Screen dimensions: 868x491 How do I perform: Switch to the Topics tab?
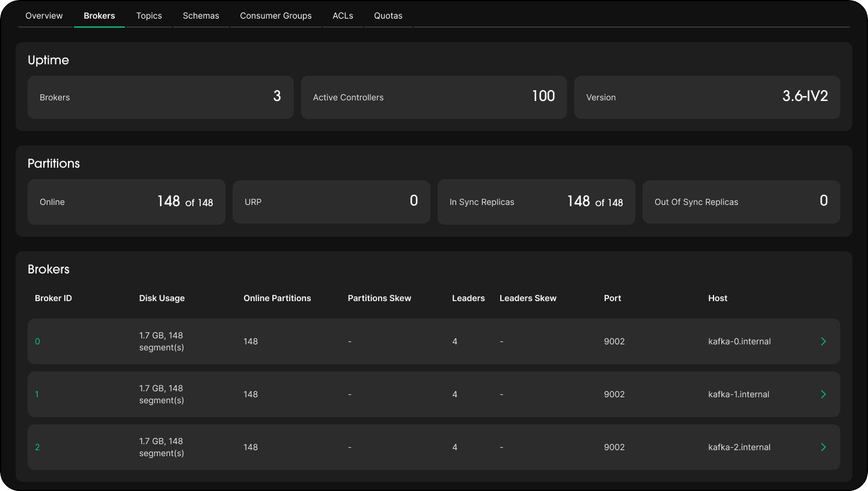[149, 16]
